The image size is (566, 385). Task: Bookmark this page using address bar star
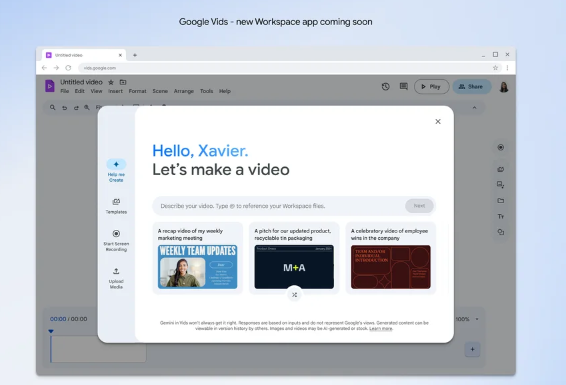coord(495,68)
